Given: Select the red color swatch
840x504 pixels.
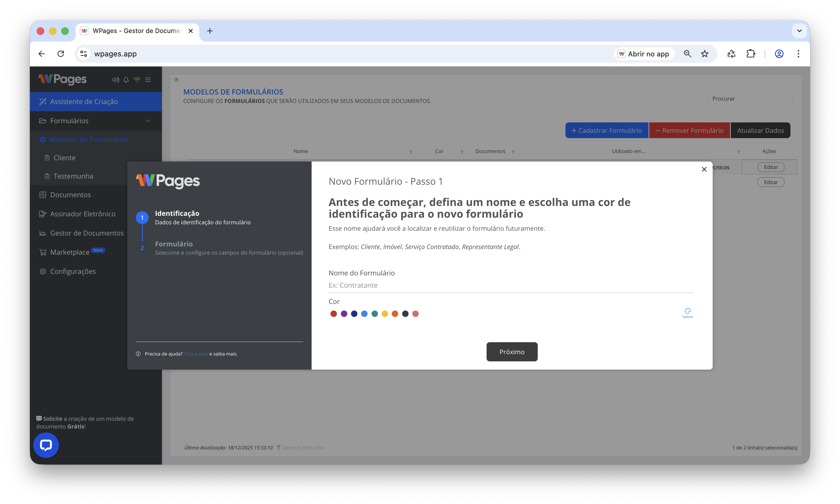Looking at the screenshot, I should pyautogui.click(x=334, y=314).
